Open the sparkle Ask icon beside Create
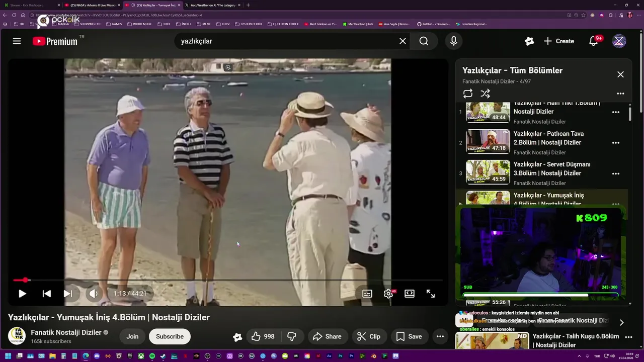This screenshot has width=644, height=362. pos(529,41)
